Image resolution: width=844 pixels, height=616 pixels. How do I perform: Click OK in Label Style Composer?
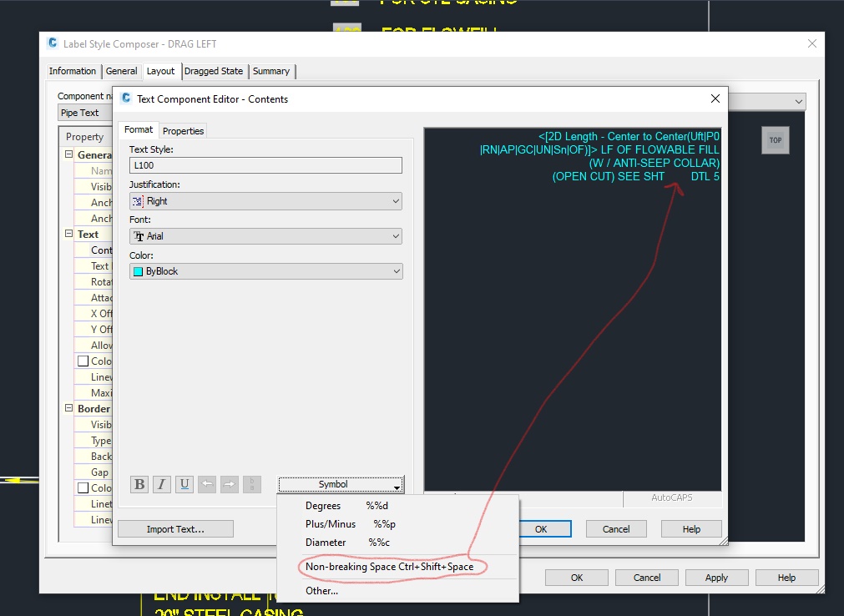click(x=577, y=578)
